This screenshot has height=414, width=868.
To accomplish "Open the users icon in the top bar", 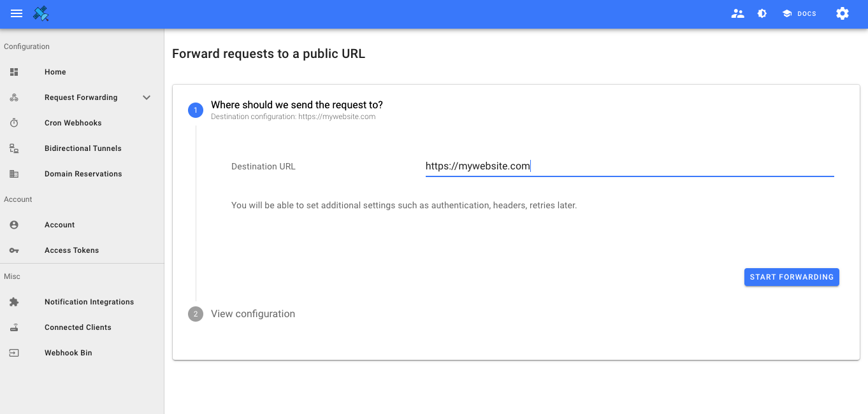I will pos(737,13).
